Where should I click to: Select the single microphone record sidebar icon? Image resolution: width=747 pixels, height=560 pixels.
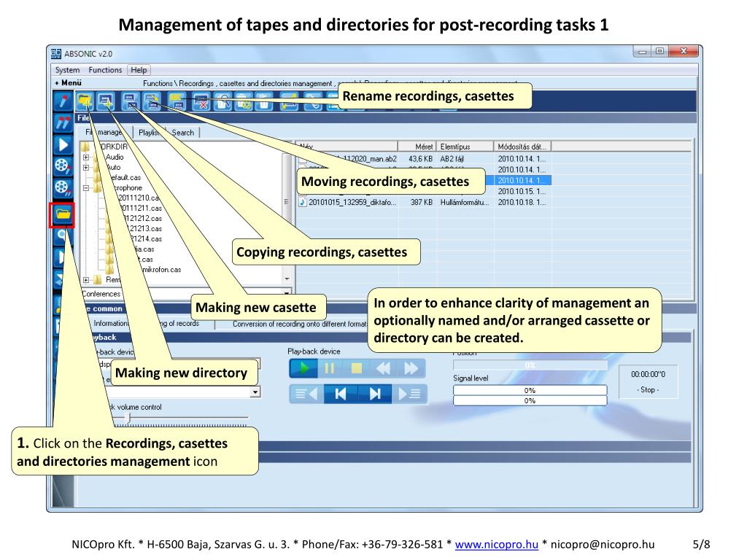point(63,101)
